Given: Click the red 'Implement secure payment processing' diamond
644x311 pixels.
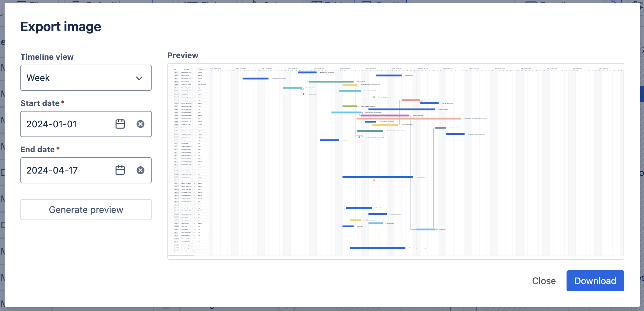Looking at the screenshot, I should (x=359, y=137).
